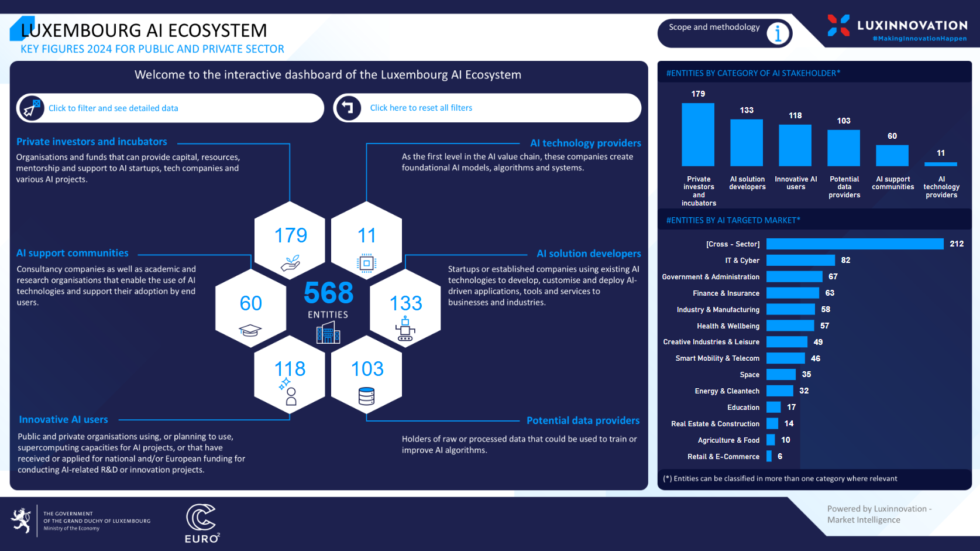Click the AI solution developers column bar
Screen dimensions: 980x551
click(747, 143)
